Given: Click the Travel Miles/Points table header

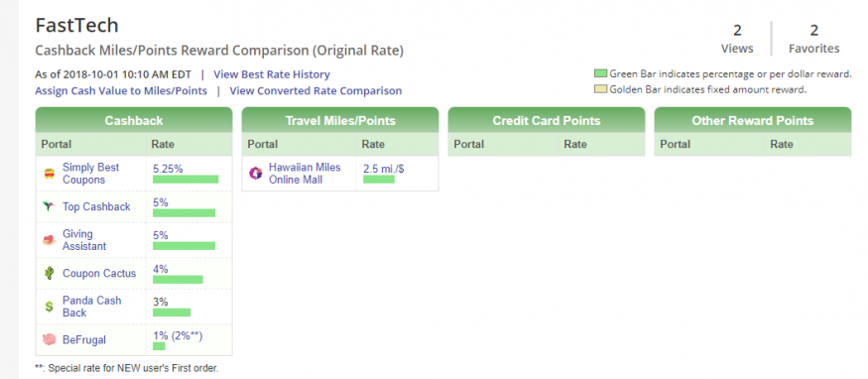Looking at the screenshot, I should 340,121.
